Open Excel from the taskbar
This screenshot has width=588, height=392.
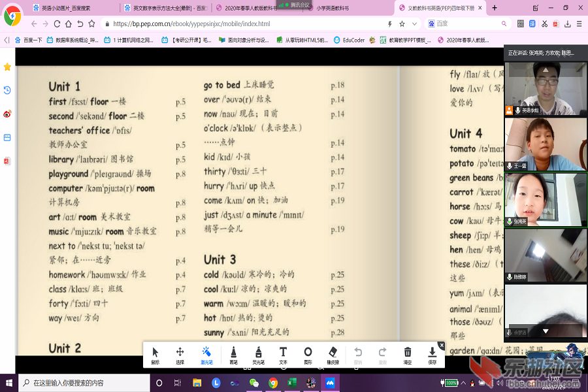(x=292, y=383)
